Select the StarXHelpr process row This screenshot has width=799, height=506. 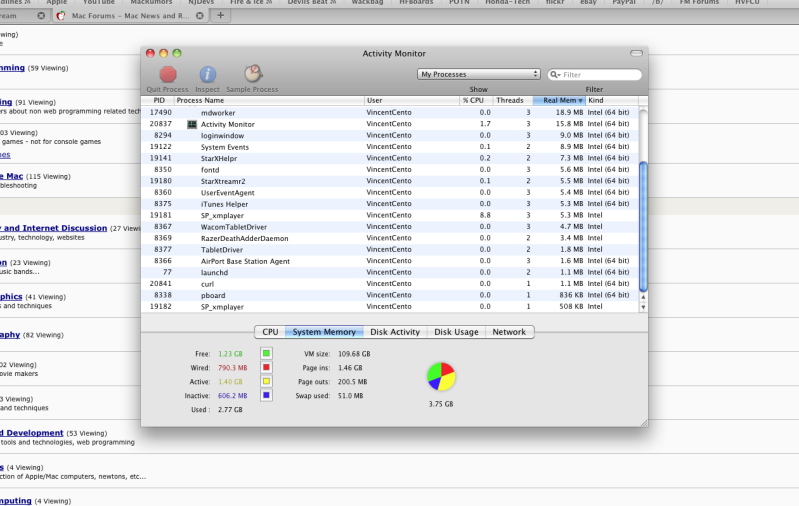(x=389, y=158)
